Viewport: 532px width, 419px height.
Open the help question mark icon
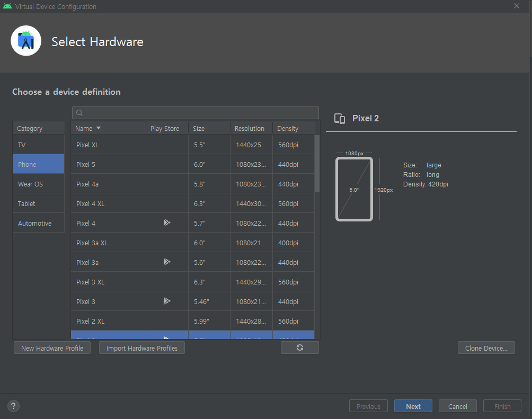point(13,406)
